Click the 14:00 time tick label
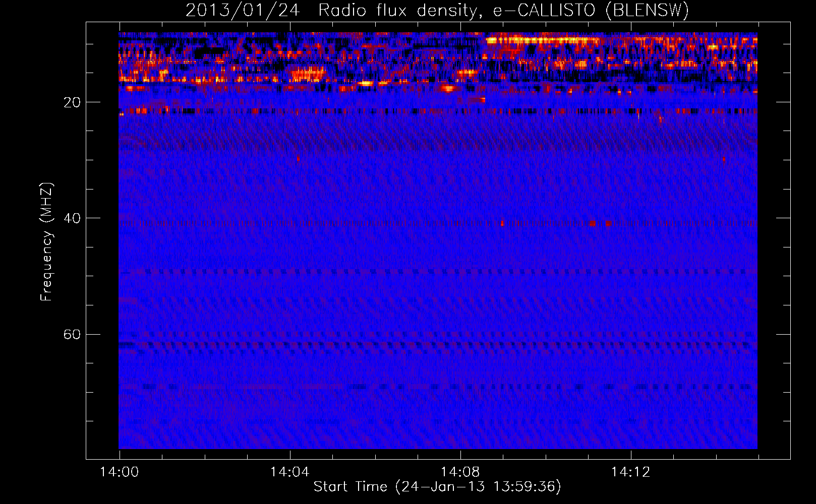This screenshot has width=816, height=504. pos(120,472)
